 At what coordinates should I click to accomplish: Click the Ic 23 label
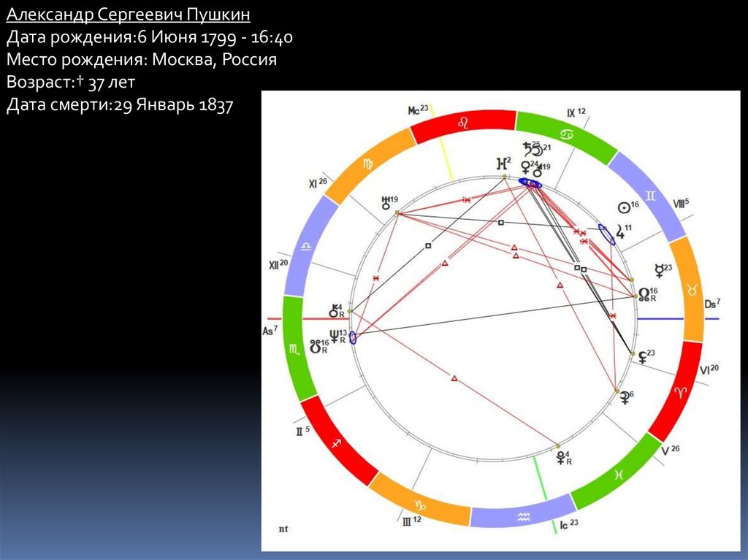click(569, 524)
